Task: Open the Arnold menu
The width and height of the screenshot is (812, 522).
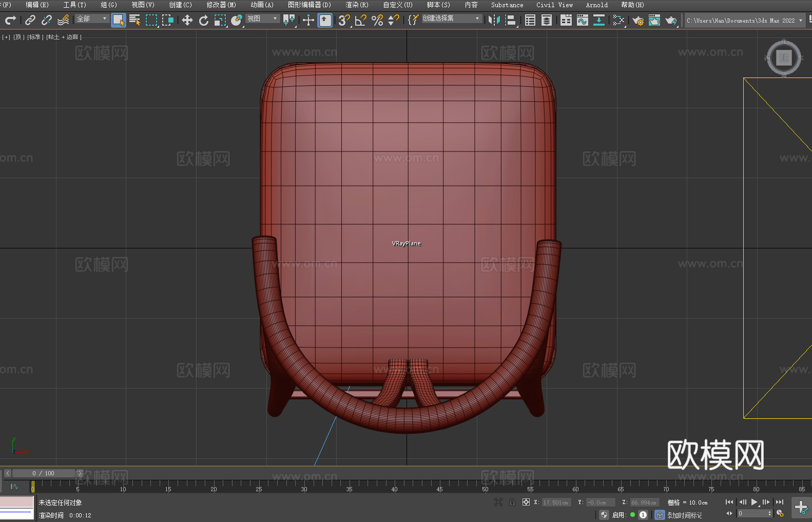Action: click(596, 5)
